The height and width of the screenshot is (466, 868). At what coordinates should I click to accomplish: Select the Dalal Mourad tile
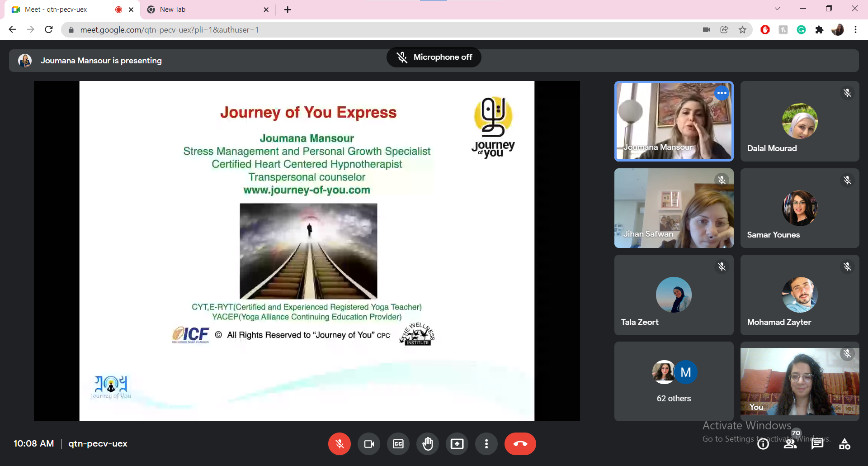point(800,121)
